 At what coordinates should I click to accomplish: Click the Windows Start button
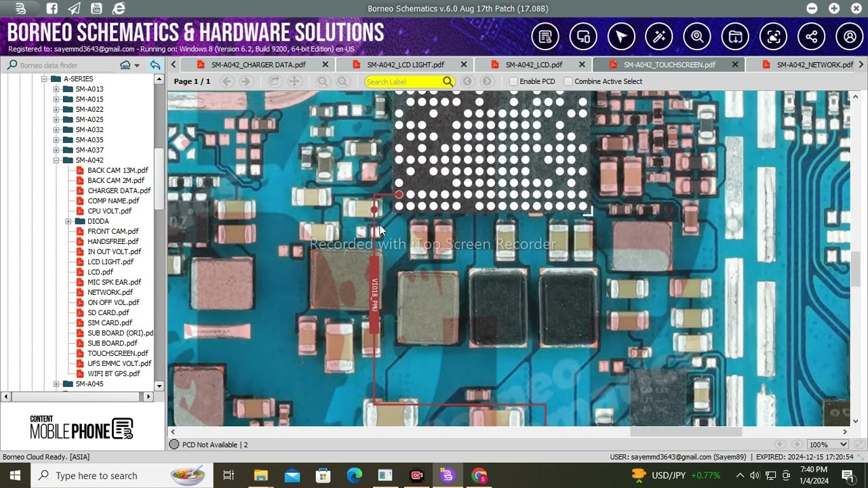coord(16,476)
